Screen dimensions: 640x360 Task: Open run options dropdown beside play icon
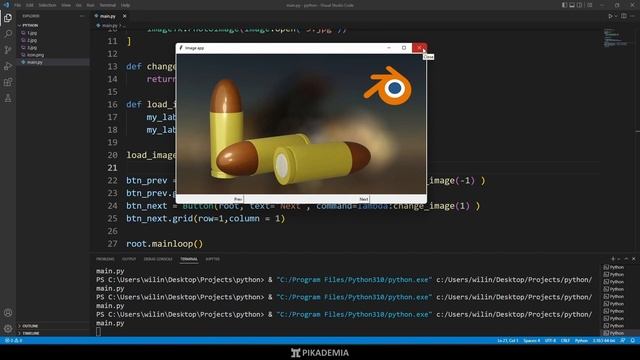(616, 16)
